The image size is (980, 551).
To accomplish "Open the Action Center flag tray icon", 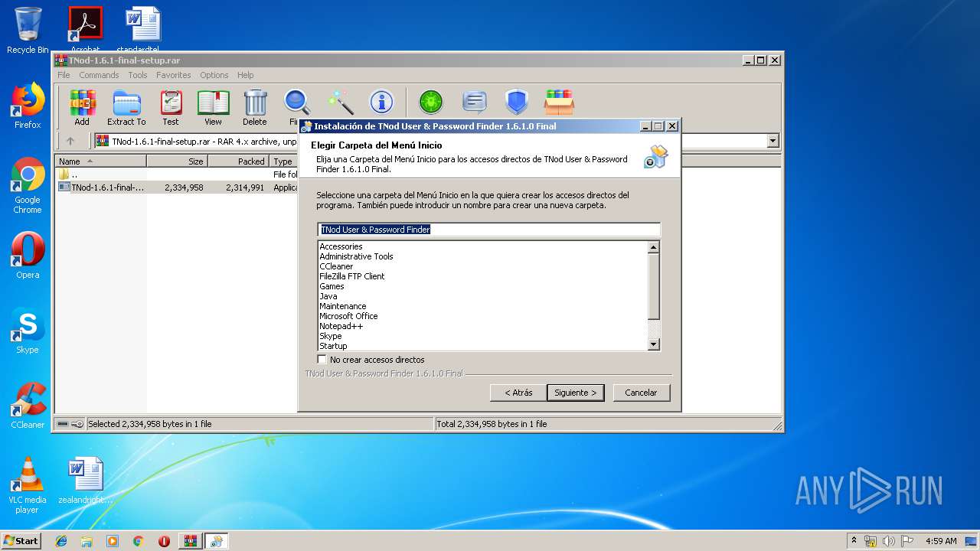I will coord(907,541).
